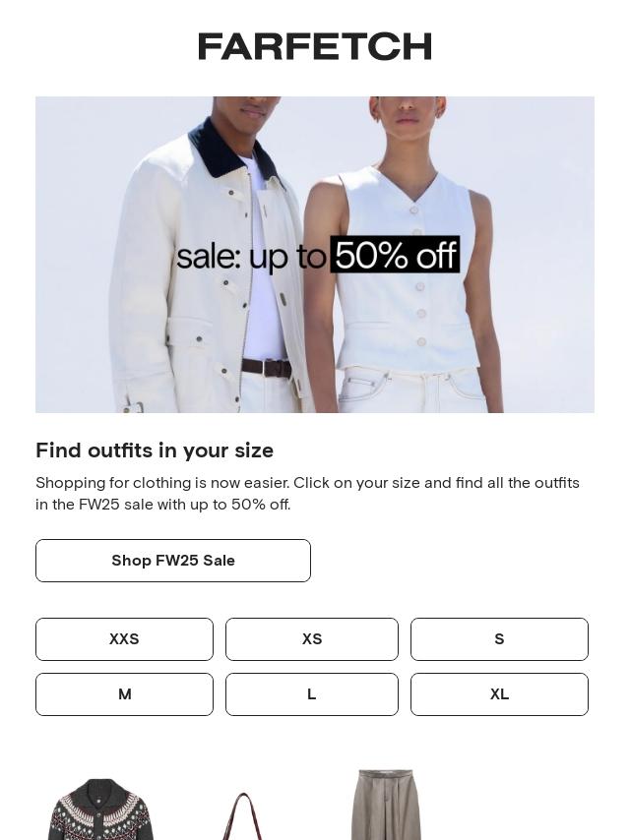Choose the L size button
This screenshot has height=840, width=630.
[312, 694]
